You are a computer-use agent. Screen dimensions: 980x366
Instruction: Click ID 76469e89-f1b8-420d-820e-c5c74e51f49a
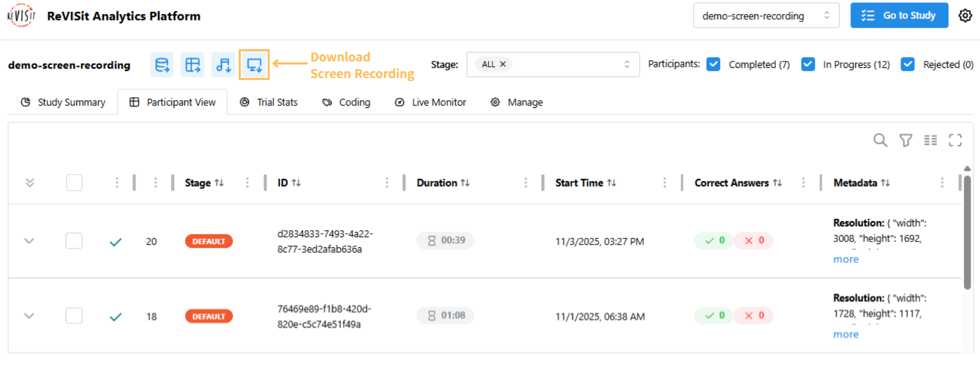pyautogui.click(x=324, y=317)
